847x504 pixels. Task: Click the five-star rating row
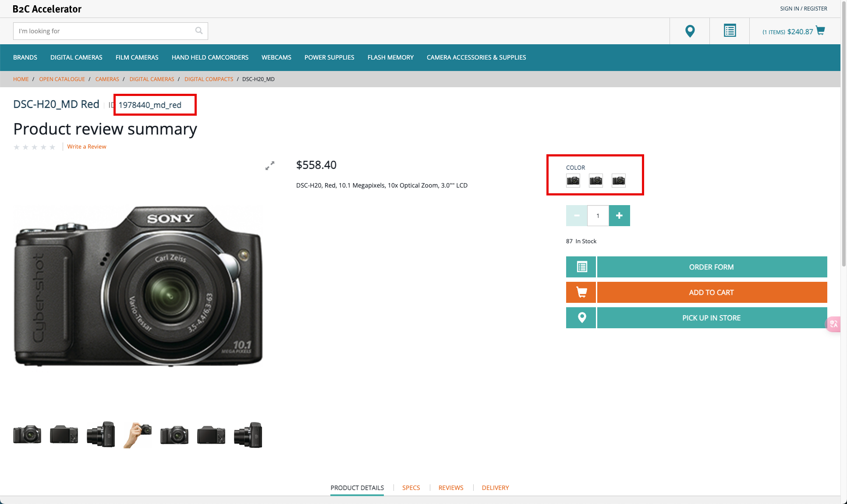(x=35, y=147)
